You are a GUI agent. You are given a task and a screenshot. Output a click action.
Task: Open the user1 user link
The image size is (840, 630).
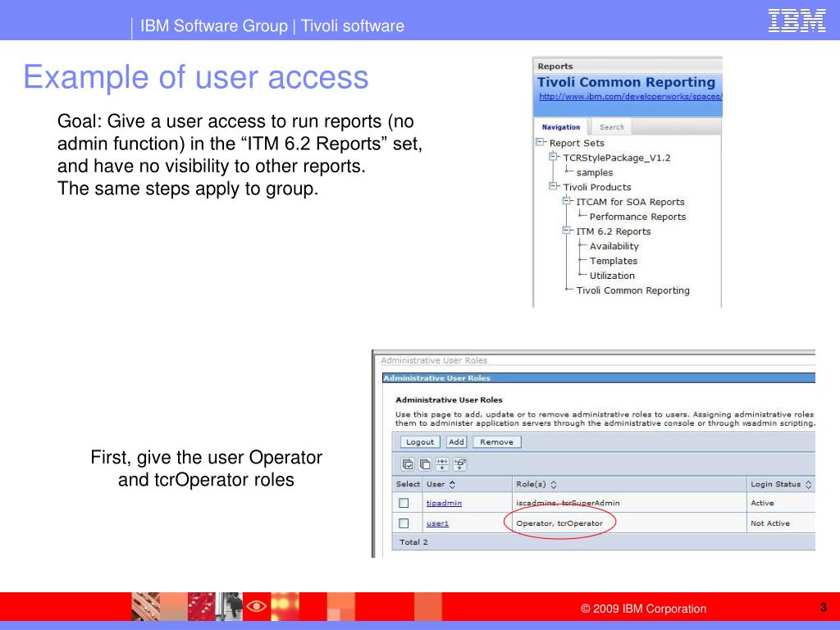coord(438,523)
